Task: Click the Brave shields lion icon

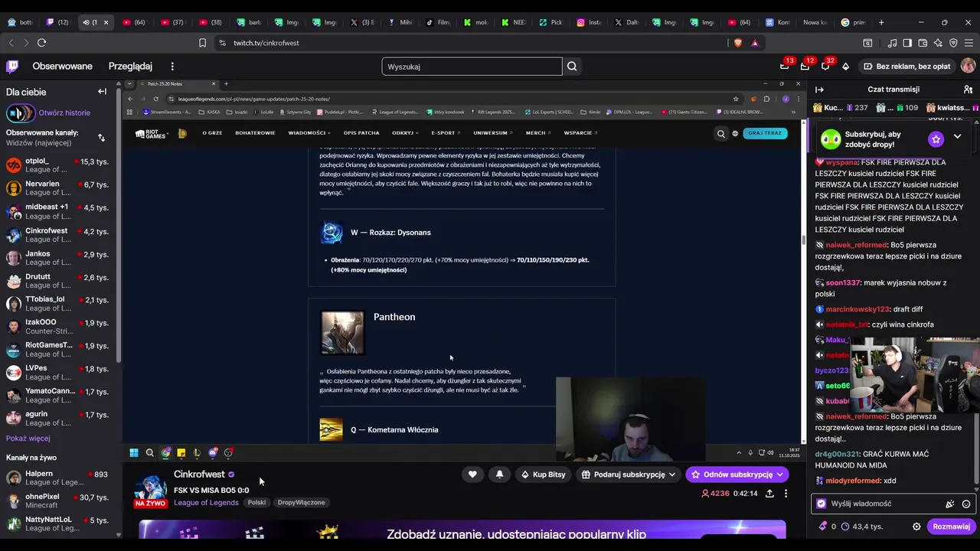Action: click(x=737, y=43)
